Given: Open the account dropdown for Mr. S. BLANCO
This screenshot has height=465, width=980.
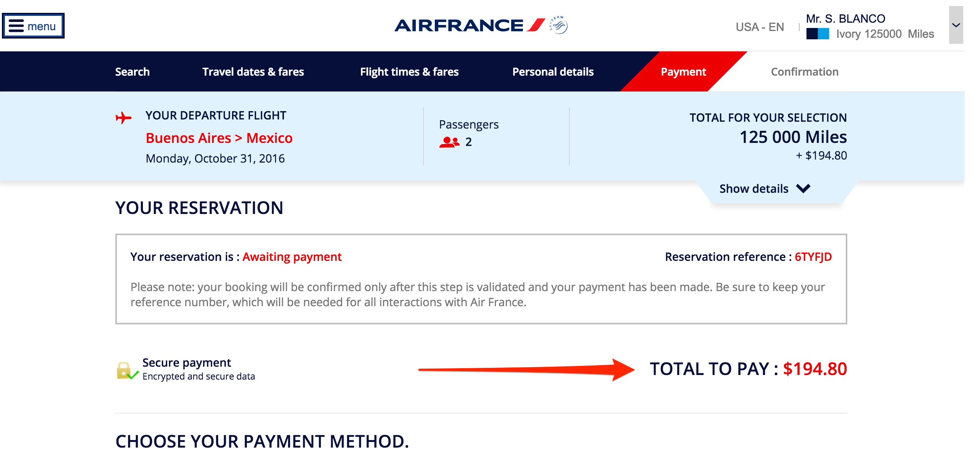Looking at the screenshot, I should pyautogui.click(x=956, y=25).
